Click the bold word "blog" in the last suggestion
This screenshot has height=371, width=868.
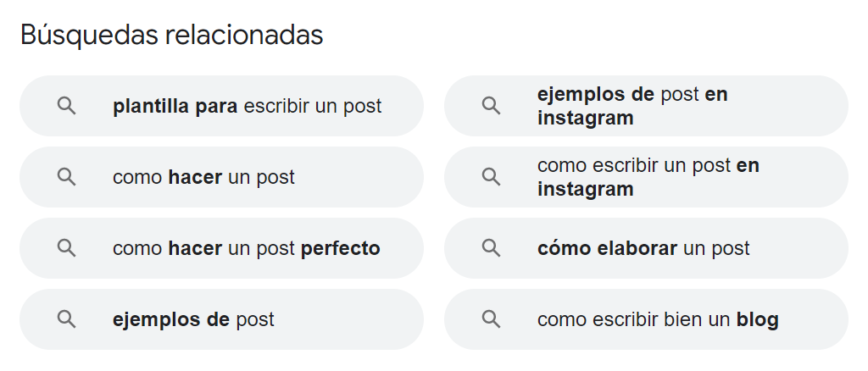coord(757,319)
